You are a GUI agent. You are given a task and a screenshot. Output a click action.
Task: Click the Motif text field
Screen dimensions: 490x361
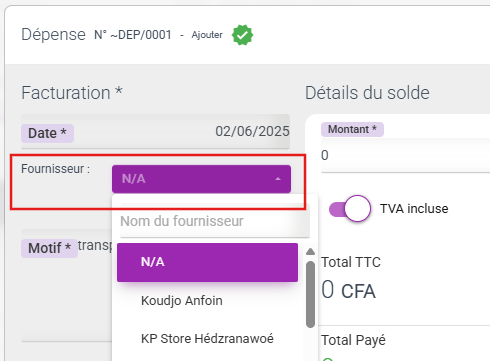click(x=67, y=285)
